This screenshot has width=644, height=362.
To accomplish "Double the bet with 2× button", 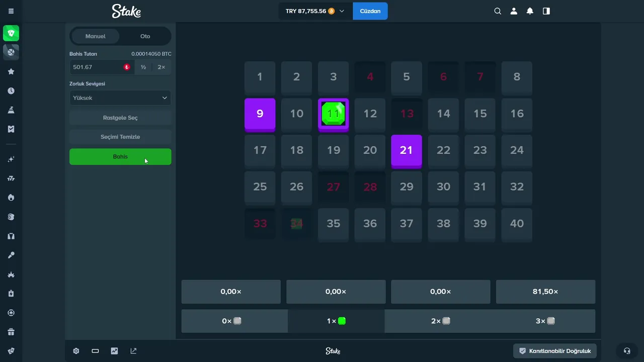I will coord(161,67).
